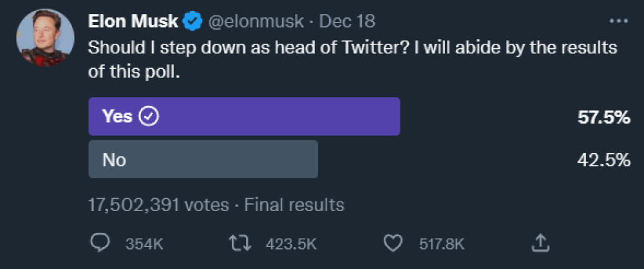This screenshot has width=644, height=269.
Task: Click the tweet text about stepping down
Action: click(353, 59)
